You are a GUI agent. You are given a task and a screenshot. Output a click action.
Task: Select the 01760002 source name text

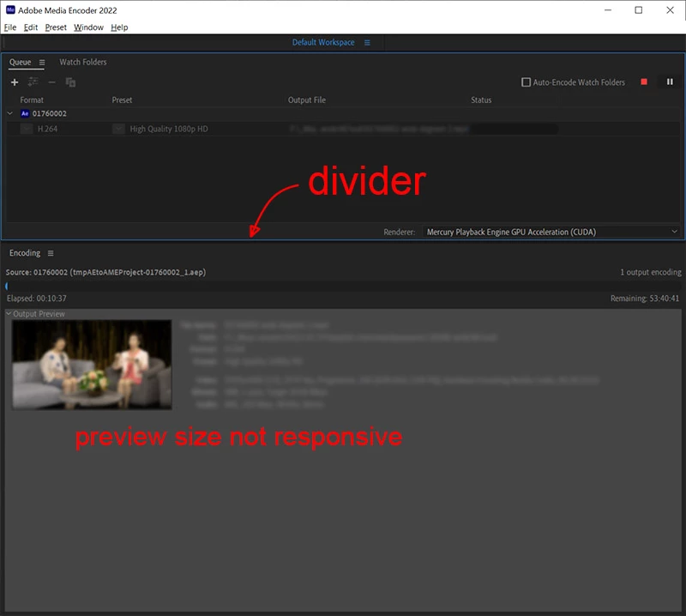coord(50,114)
